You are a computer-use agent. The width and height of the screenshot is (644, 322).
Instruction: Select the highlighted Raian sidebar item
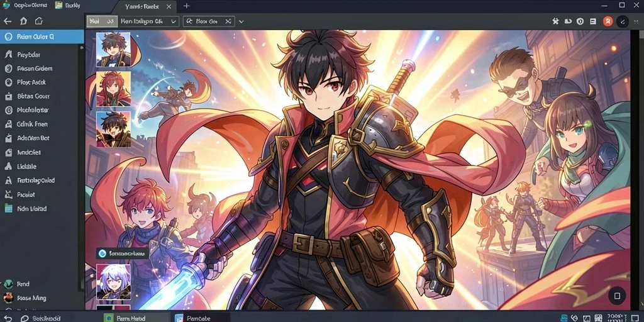tap(42, 36)
